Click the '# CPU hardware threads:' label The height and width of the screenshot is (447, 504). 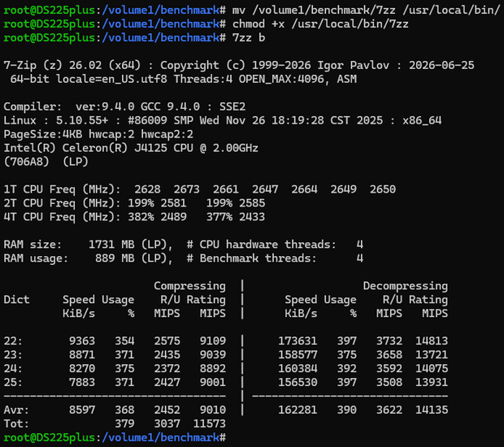click(x=261, y=245)
